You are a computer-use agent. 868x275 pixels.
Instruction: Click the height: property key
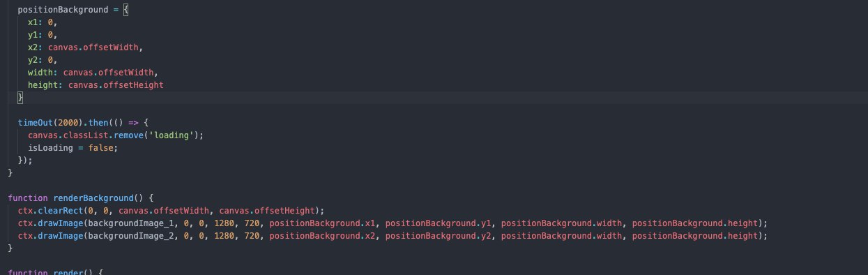(45, 85)
